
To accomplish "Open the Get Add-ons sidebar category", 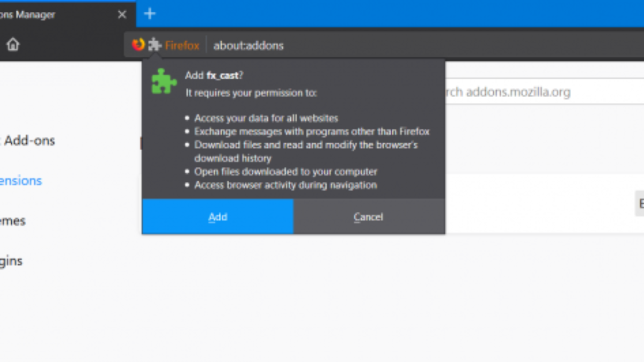I will point(28,141).
